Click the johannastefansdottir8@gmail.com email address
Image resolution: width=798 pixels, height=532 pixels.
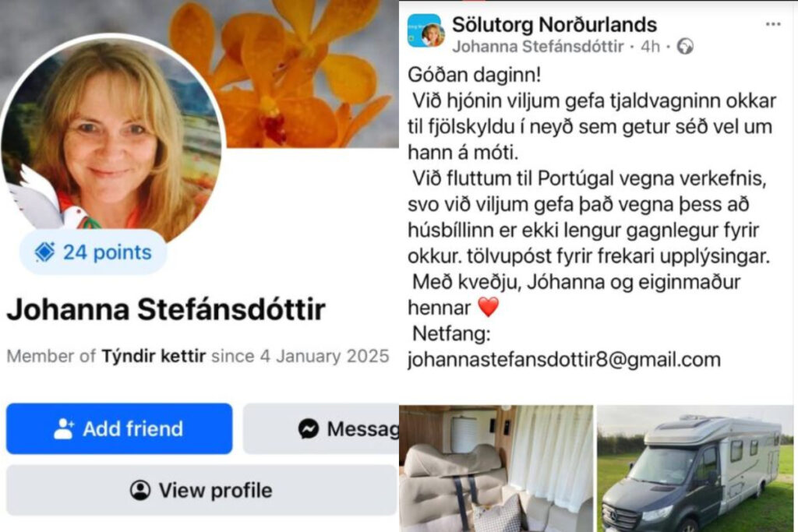point(564,360)
